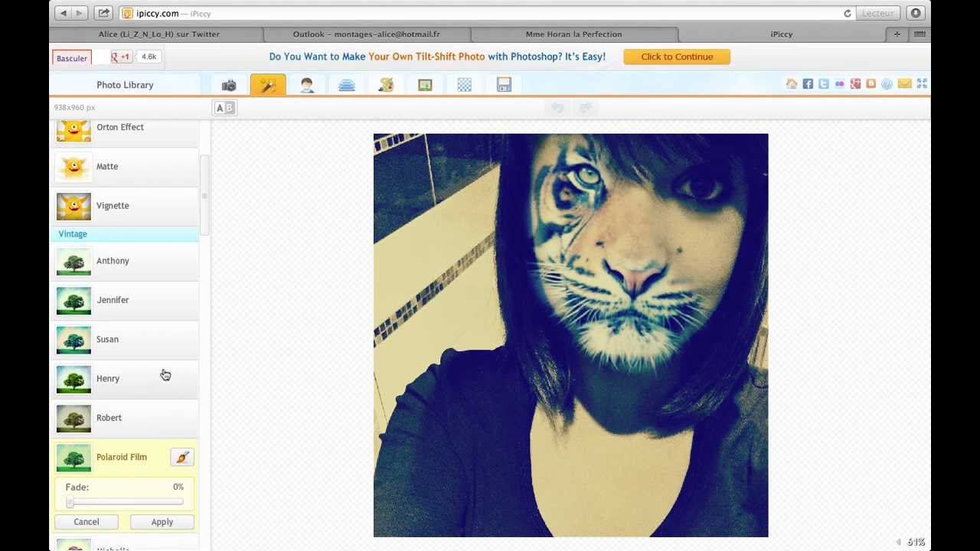Reload the page with the refresh icon
Image resolution: width=980 pixels, height=551 pixels.
click(x=847, y=13)
